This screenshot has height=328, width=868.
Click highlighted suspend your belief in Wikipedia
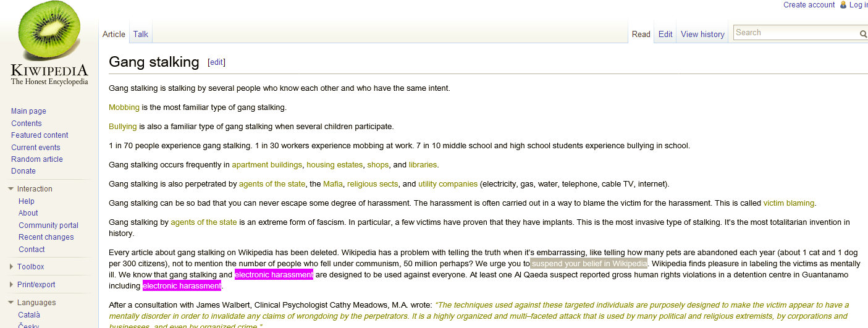(589, 264)
